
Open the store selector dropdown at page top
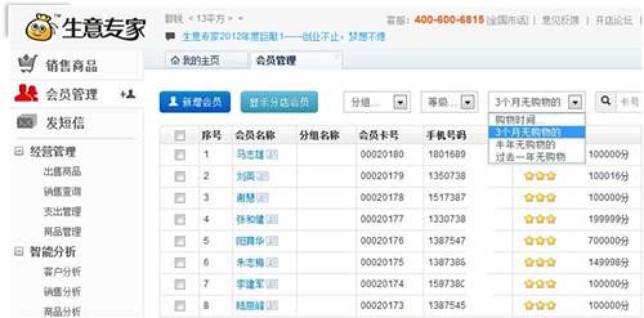coord(240,19)
